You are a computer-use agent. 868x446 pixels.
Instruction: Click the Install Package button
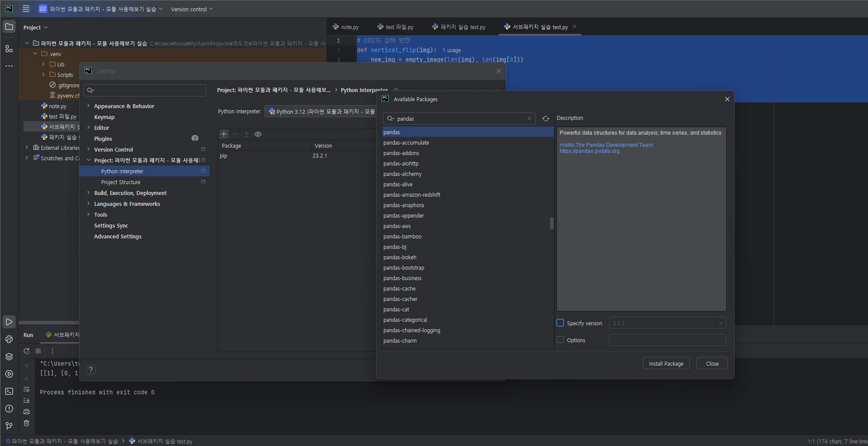[x=666, y=363]
